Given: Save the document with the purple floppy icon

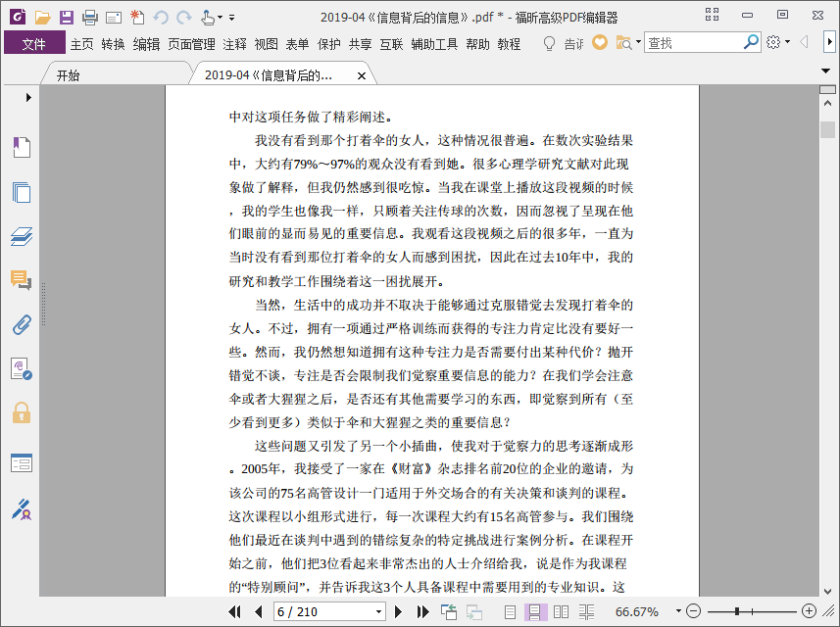Looking at the screenshot, I should coord(67,17).
